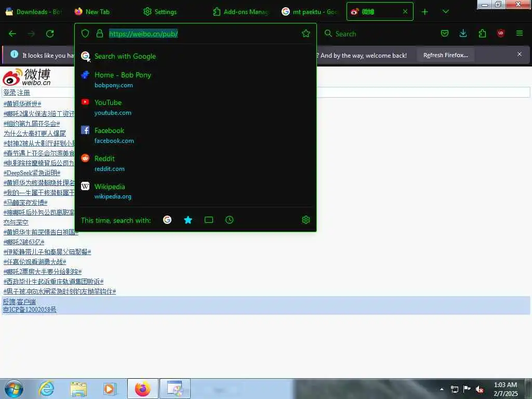Open the 京ICP备12002058号 link
Viewport: 532px width, 399px height.
(30, 310)
